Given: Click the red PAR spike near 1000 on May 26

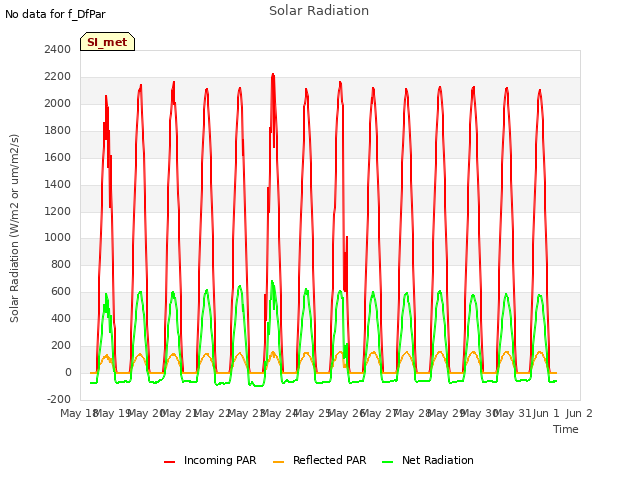Looking at the screenshot, I should [347, 238].
